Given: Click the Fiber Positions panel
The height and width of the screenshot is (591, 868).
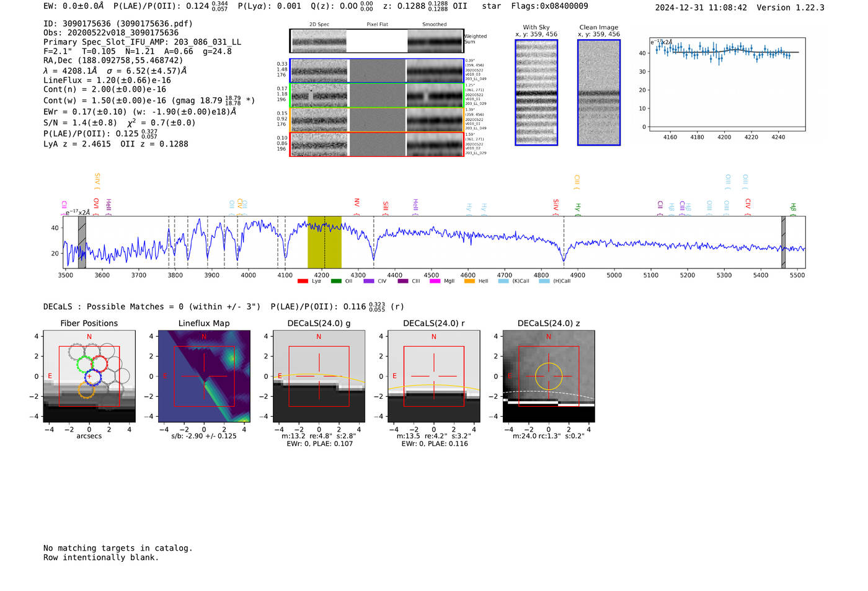Looking at the screenshot, I should click(x=89, y=376).
